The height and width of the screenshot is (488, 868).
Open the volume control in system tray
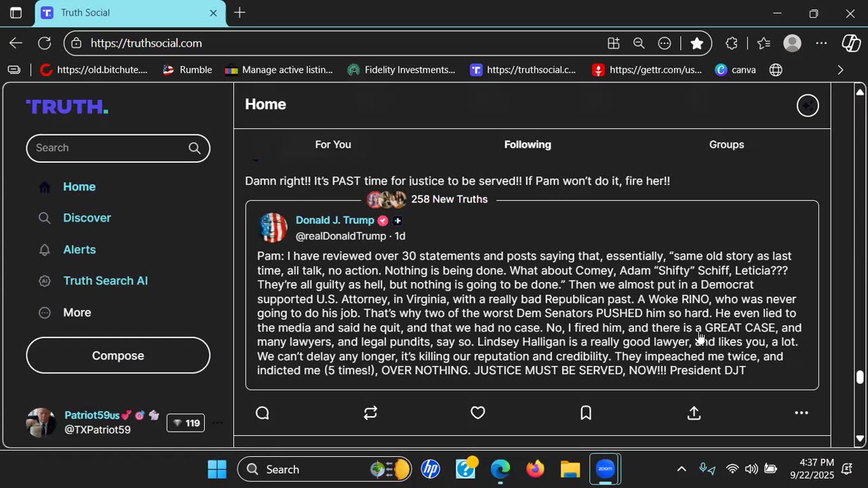point(751,469)
